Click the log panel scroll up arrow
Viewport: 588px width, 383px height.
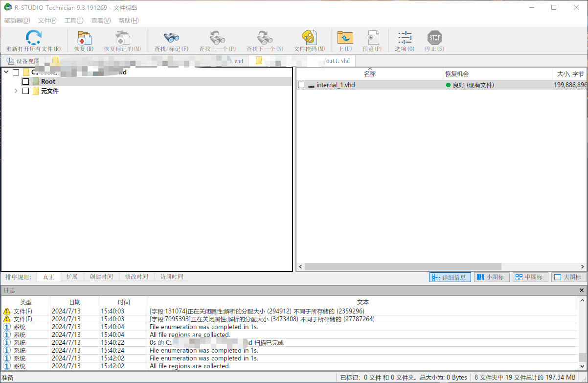click(x=582, y=301)
